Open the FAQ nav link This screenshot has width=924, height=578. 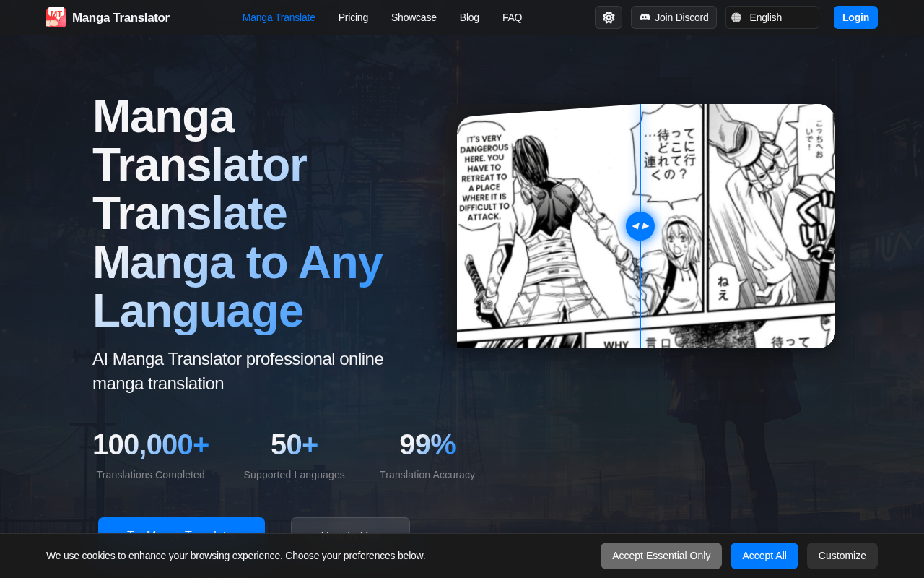tap(512, 17)
